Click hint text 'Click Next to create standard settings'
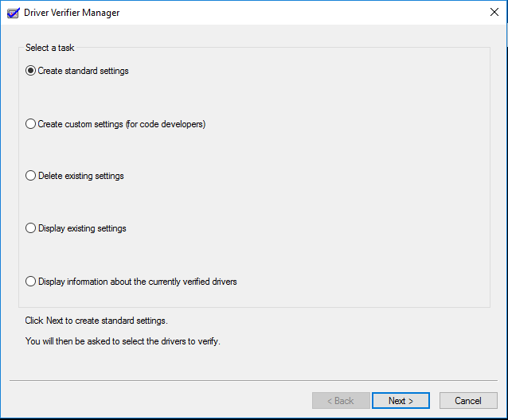508x420 pixels. coord(96,321)
